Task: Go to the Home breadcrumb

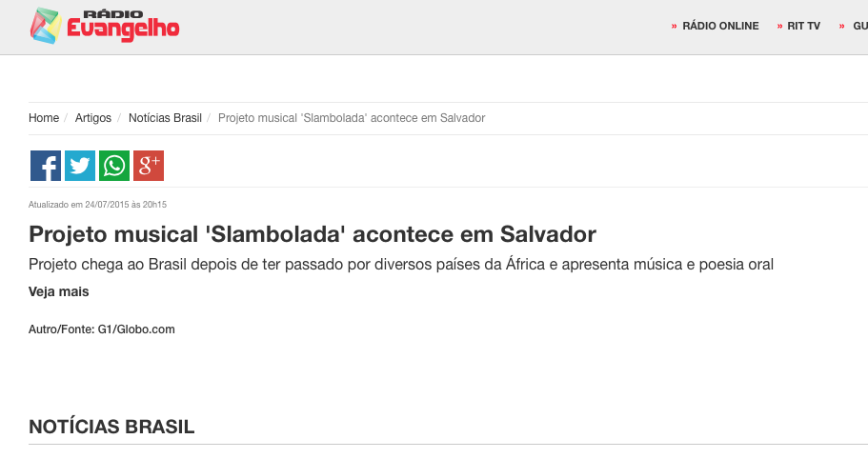Action: tap(44, 118)
